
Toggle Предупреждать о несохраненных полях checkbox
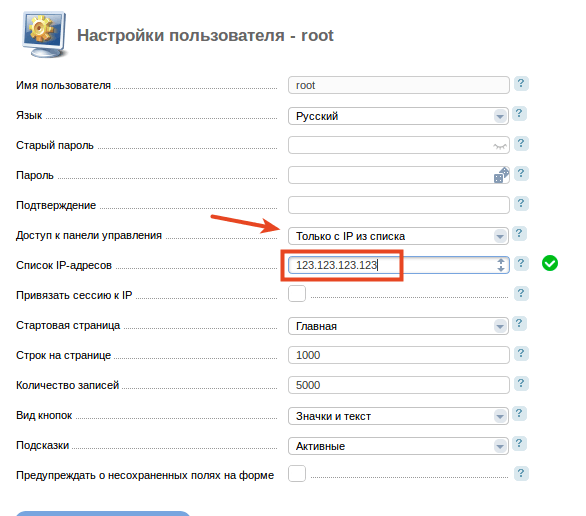point(297,473)
